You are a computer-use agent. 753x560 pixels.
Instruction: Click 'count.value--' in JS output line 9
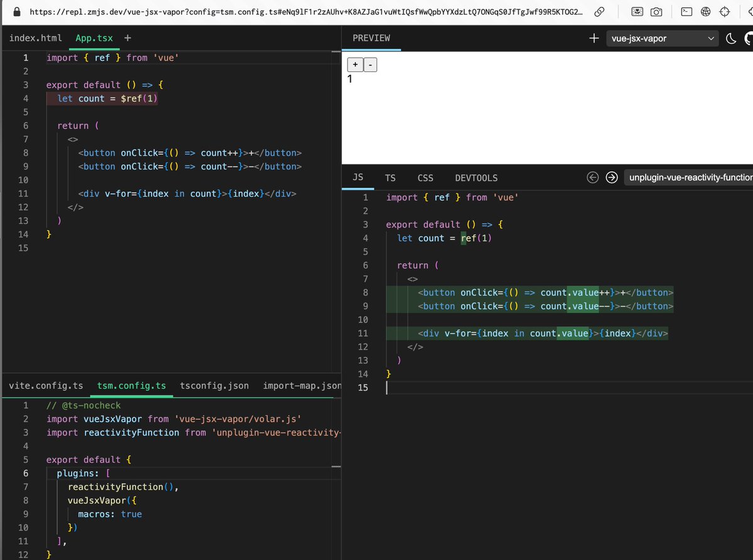click(x=574, y=306)
